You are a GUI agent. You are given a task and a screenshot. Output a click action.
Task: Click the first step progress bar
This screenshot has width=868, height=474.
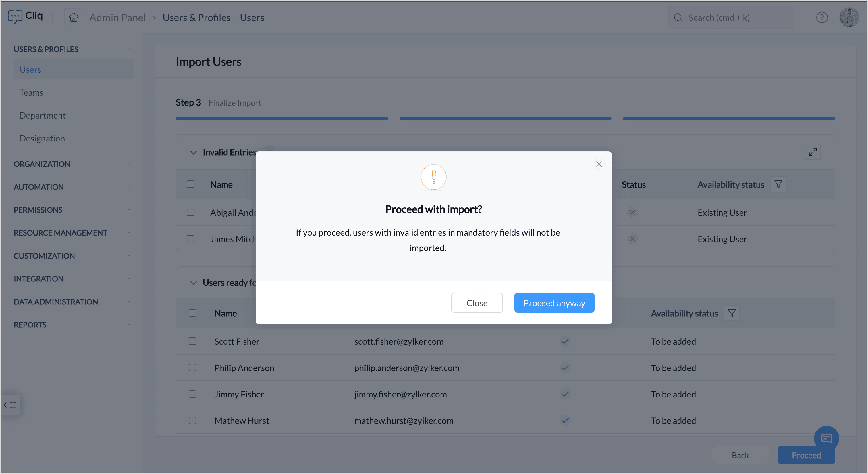click(282, 118)
